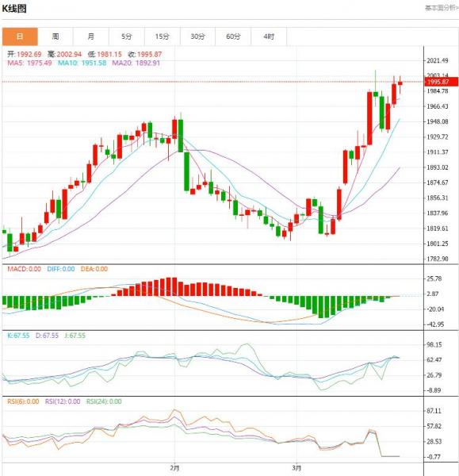
Task: Click the MA20 1892.91 legend label
Action: tap(136, 63)
